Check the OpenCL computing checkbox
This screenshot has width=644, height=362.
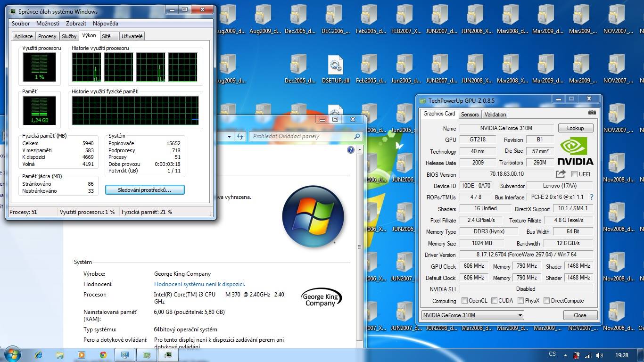point(464,301)
